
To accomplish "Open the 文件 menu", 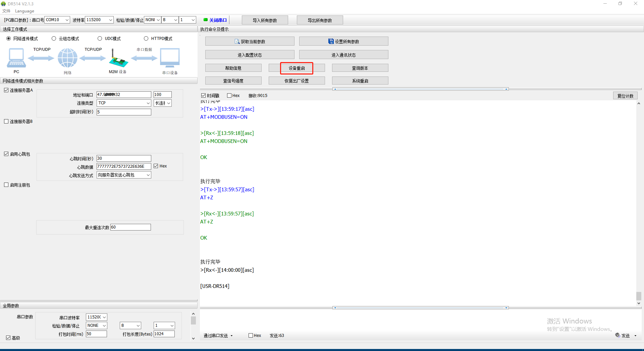I will click(6, 11).
